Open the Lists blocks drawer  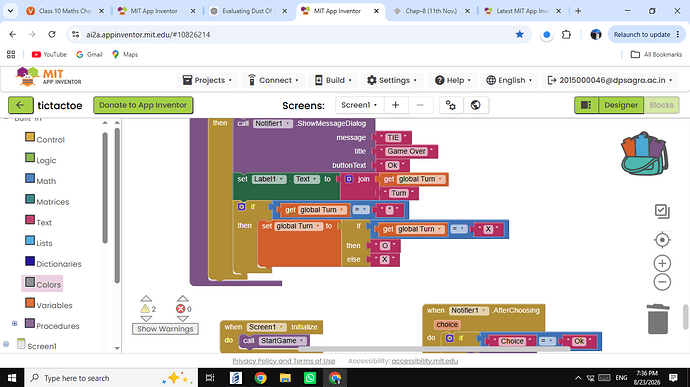point(39,243)
